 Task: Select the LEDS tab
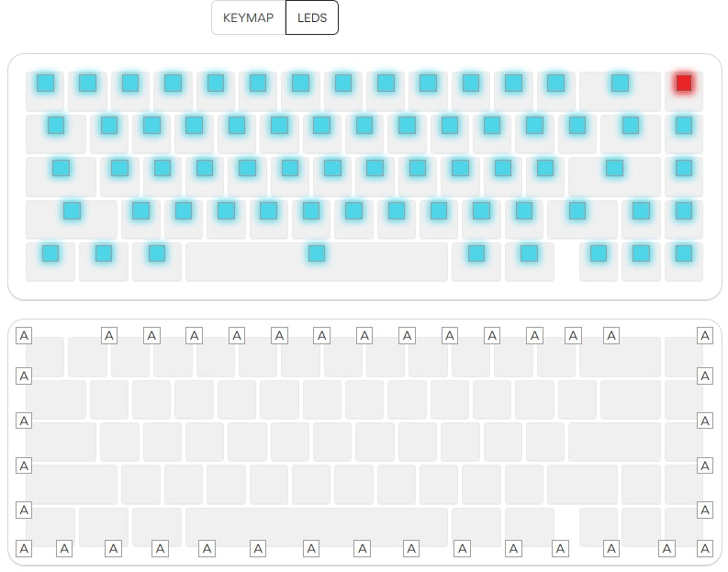[312, 17]
